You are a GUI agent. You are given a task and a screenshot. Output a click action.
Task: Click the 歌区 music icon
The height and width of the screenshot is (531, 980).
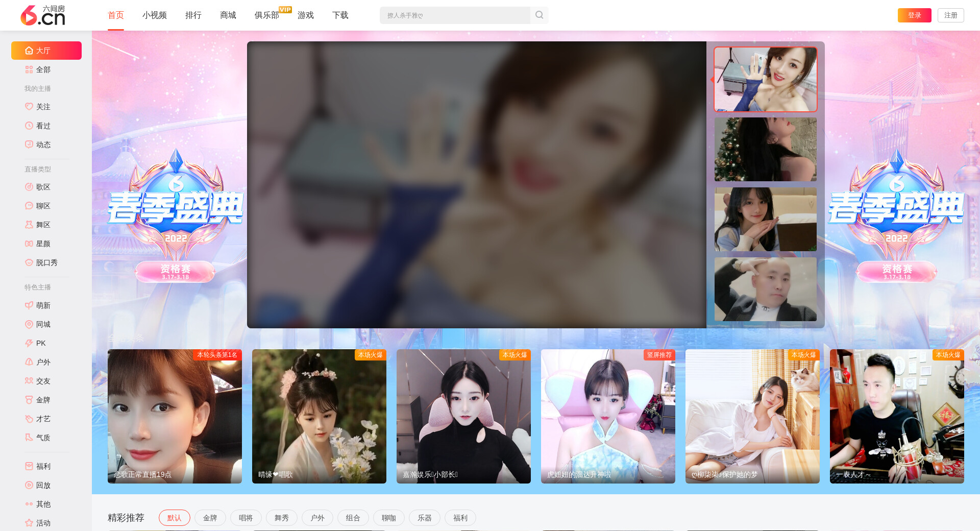coord(29,187)
